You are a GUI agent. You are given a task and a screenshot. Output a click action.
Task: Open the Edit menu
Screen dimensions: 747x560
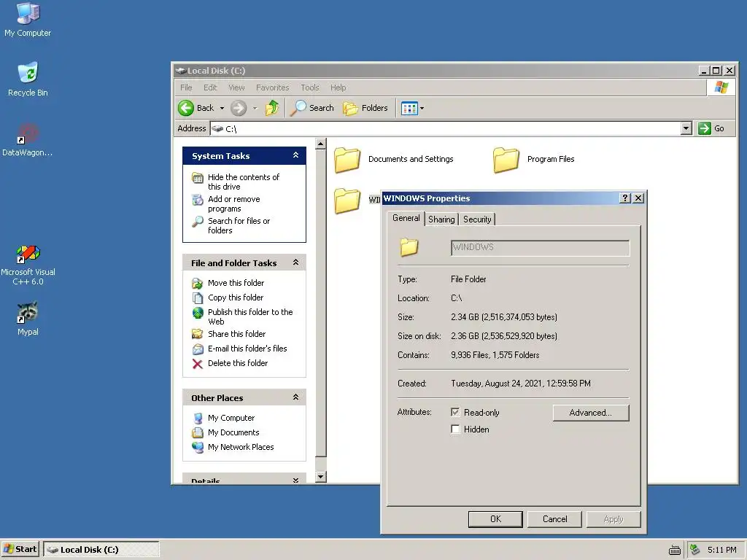pos(210,87)
